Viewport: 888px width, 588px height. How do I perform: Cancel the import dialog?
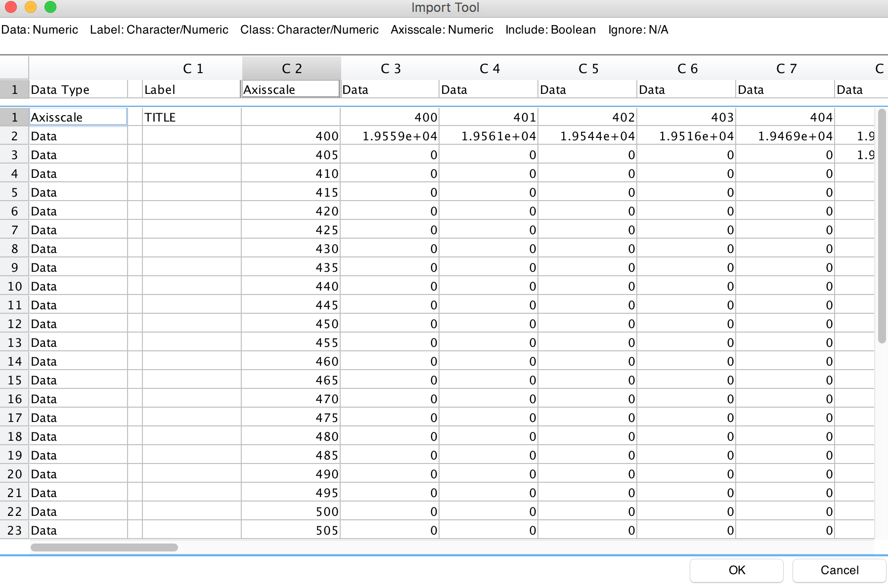tap(839, 570)
